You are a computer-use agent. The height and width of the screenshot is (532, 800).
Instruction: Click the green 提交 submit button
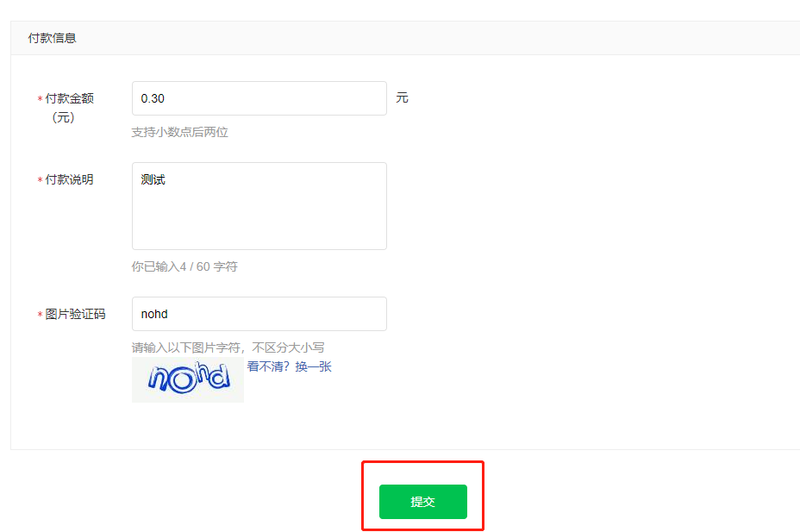423,502
